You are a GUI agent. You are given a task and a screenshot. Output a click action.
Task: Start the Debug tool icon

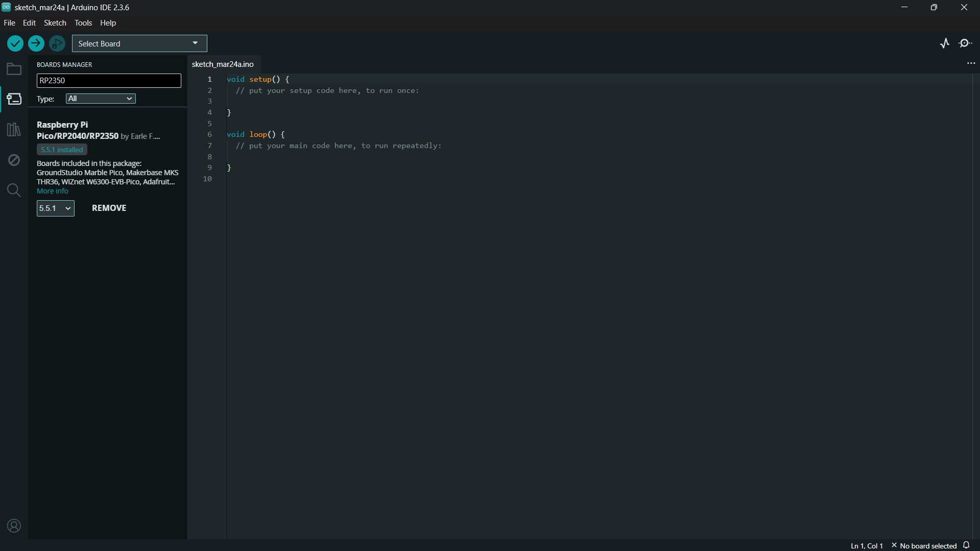click(57, 43)
